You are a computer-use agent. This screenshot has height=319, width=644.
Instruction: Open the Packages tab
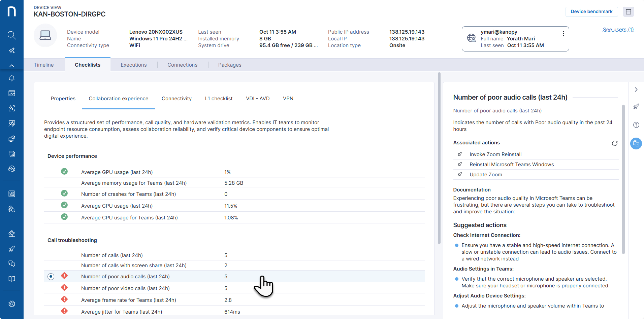coord(230,65)
